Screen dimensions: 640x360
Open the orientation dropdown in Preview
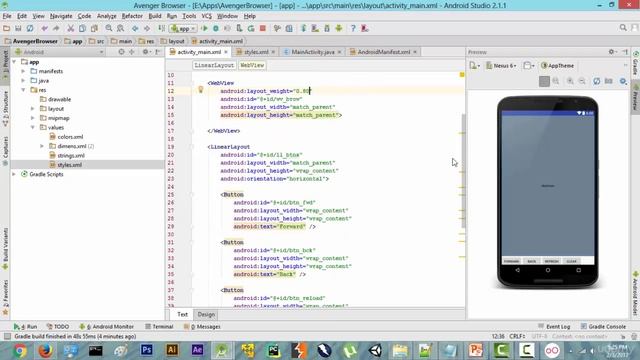point(529,65)
